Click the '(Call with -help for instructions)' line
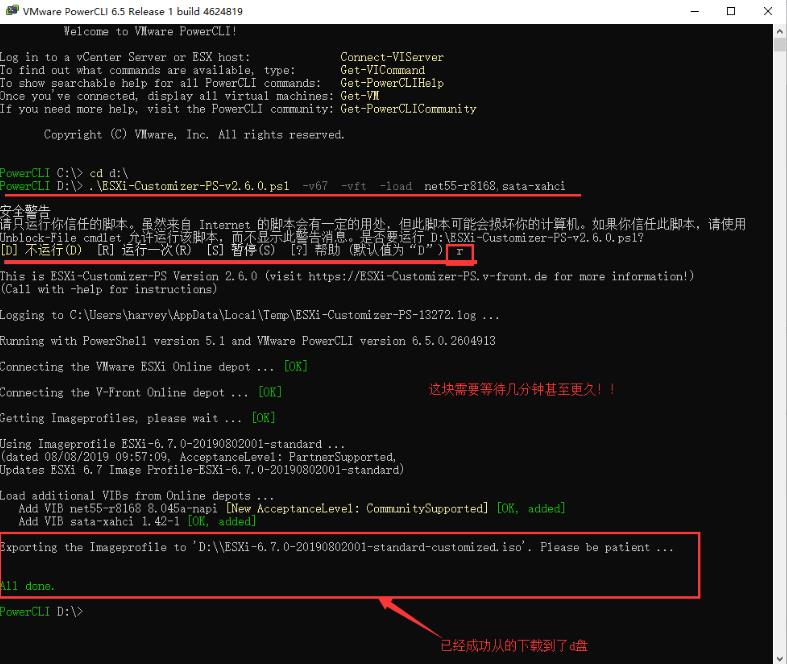This screenshot has width=787, height=664. pyautogui.click(x=108, y=290)
